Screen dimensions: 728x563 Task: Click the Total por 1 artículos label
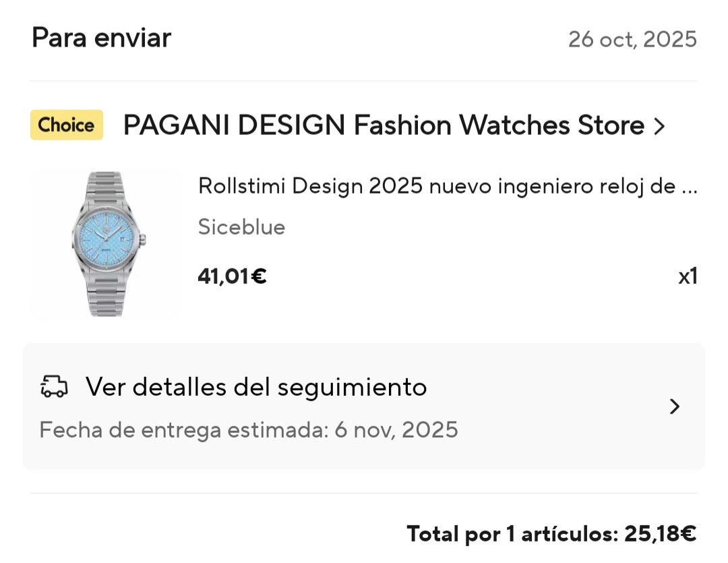pos(512,535)
